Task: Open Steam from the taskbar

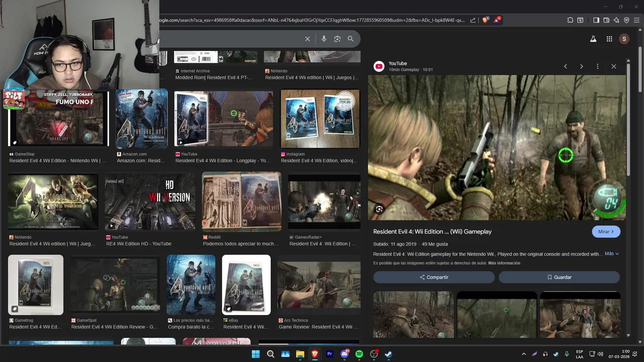Action: pyautogui.click(x=388, y=354)
